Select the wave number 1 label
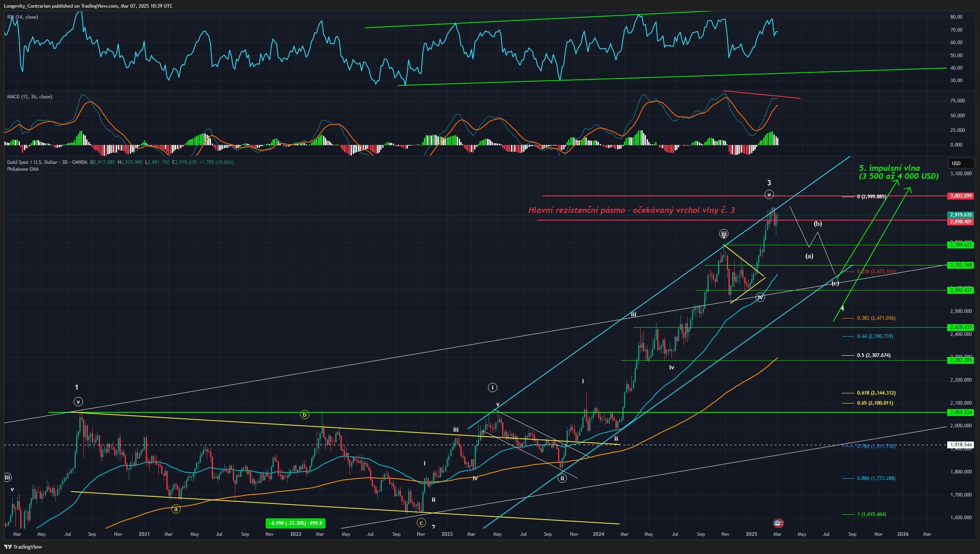This screenshot has height=554, width=980. 77,388
